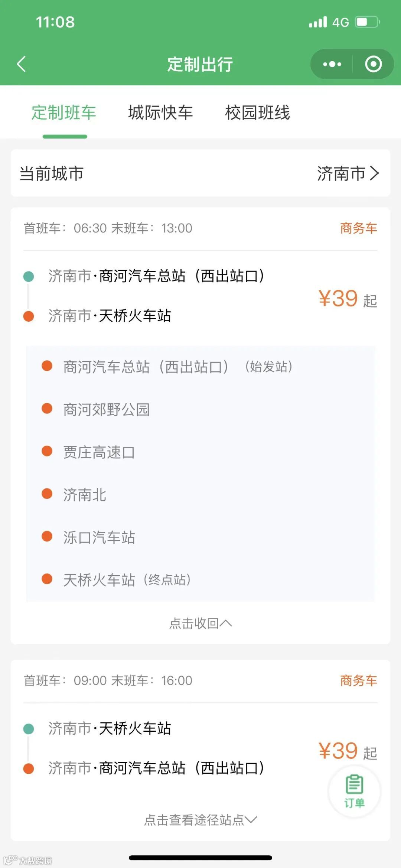Screen dimensions: 401x868
Task: Tap the home indicator bar
Action: point(200,857)
